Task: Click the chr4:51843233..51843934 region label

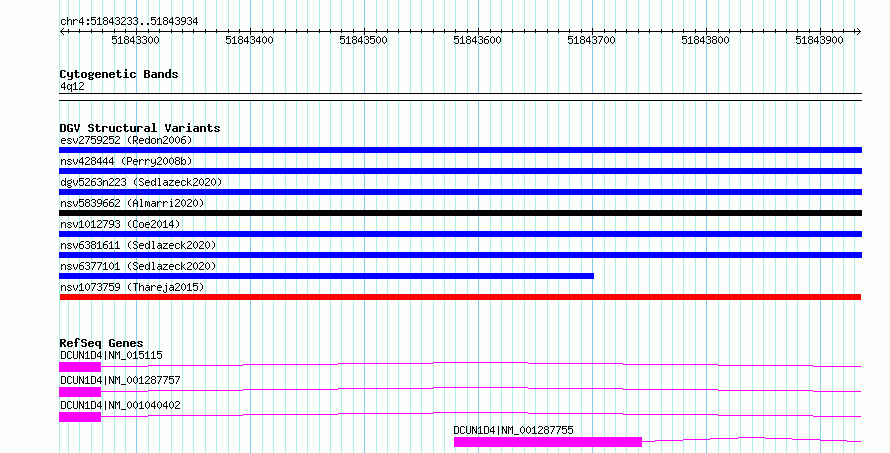Action: [x=129, y=22]
